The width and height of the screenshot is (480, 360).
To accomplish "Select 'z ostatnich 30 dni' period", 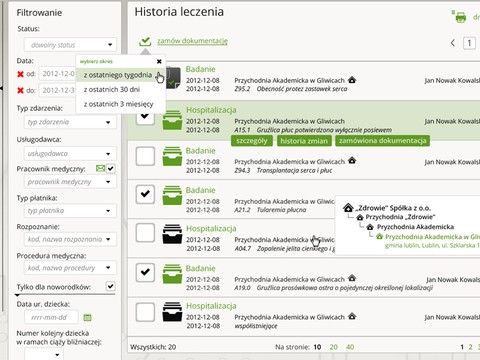I will tap(112, 89).
